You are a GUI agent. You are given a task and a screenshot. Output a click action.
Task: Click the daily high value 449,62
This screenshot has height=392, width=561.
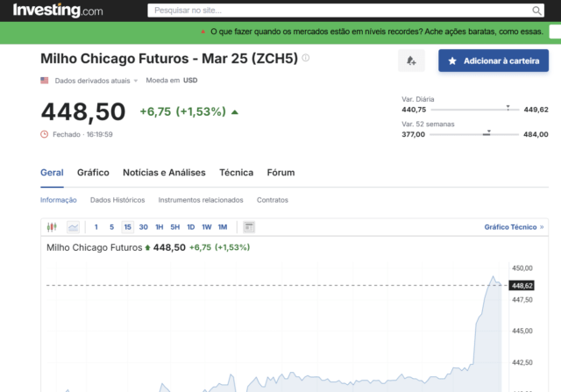(536, 110)
